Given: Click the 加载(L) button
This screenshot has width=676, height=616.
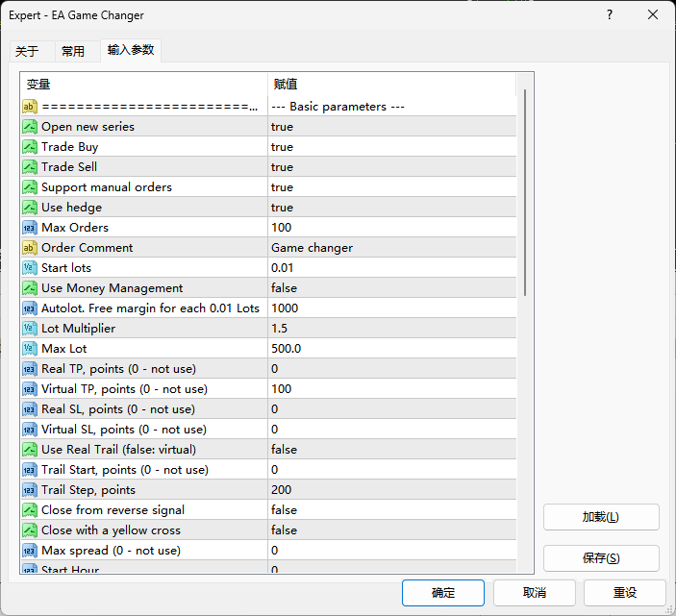Looking at the screenshot, I should pyautogui.click(x=601, y=517).
